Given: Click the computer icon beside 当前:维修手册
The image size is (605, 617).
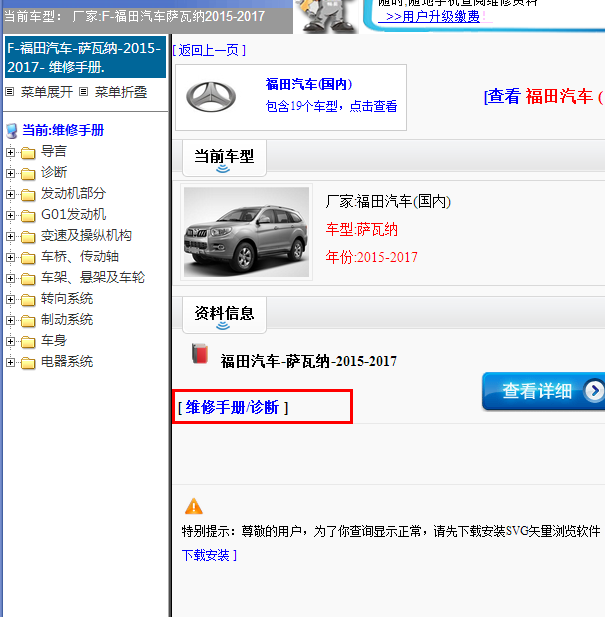Looking at the screenshot, I should pos(12,131).
